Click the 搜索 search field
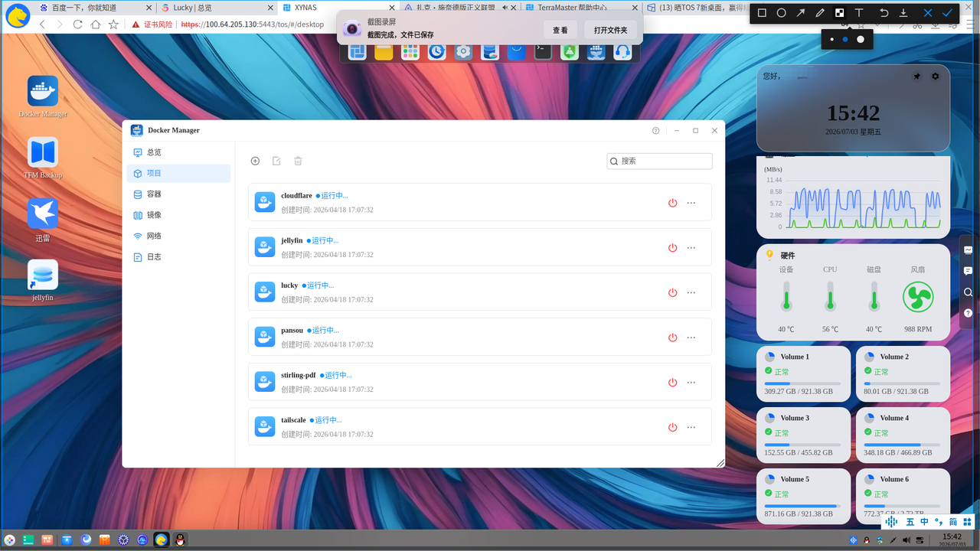 point(659,161)
